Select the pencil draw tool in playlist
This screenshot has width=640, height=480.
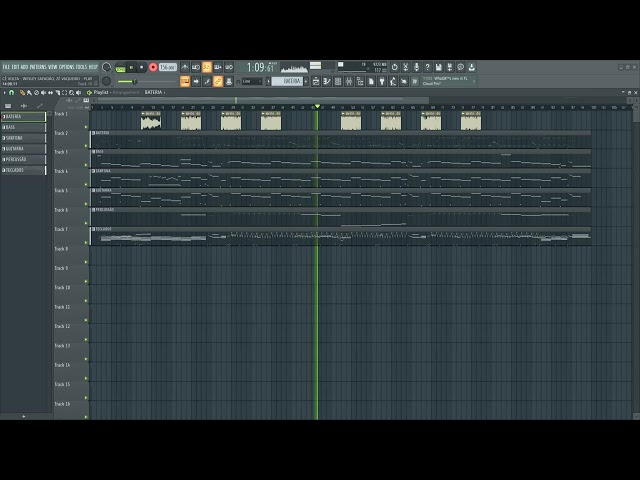[x=22, y=93]
